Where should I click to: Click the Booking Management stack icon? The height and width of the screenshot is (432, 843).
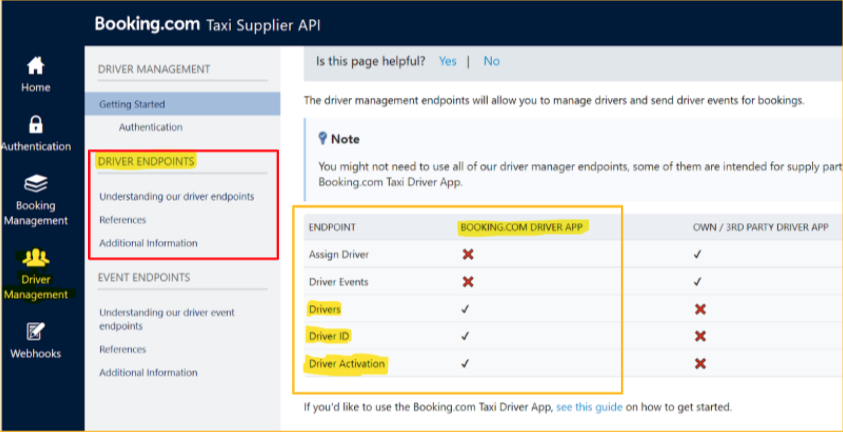point(35,184)
